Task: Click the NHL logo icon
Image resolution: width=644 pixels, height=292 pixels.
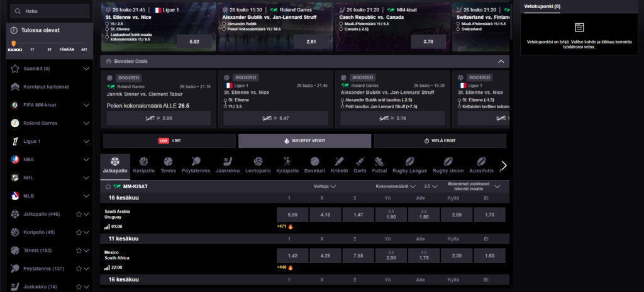Action: click(15, 177)
